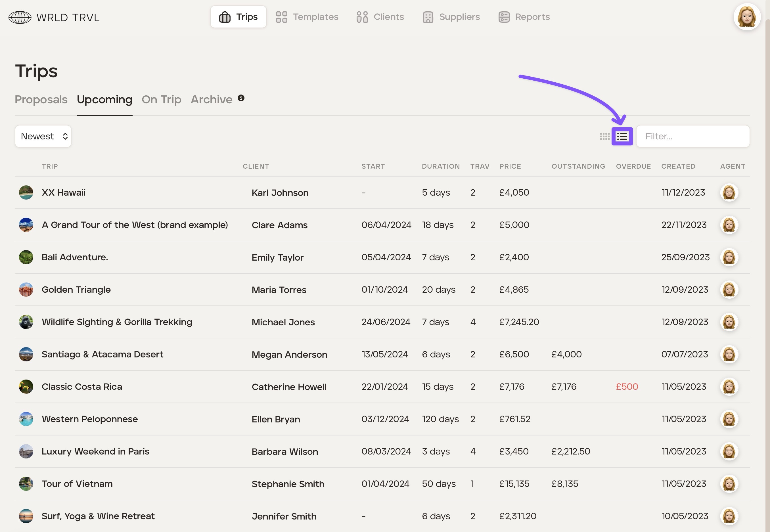The image size is (770, 532).
Task: Open client Catherine Howell
Action: tap(289, 387)
